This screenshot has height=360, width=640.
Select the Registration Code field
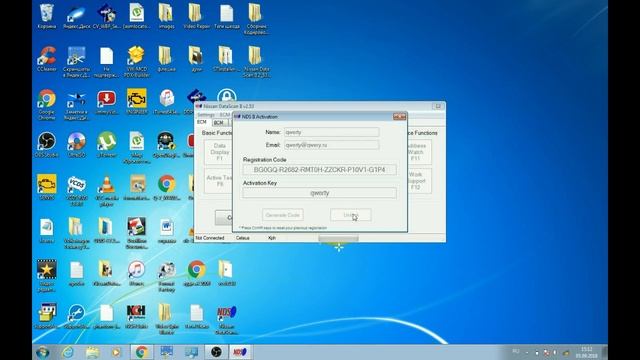pyautogui.click(x=320, y=169)
